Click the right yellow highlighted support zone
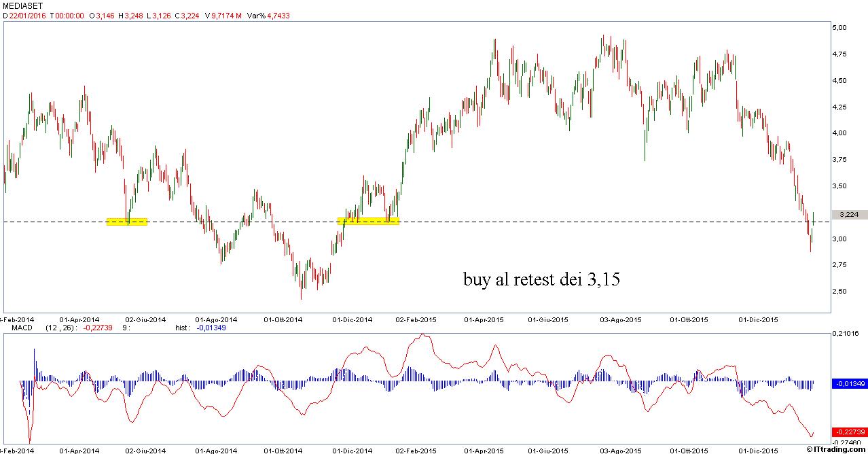The height and width of the screenshot is (454, 868). coord(368,221)
